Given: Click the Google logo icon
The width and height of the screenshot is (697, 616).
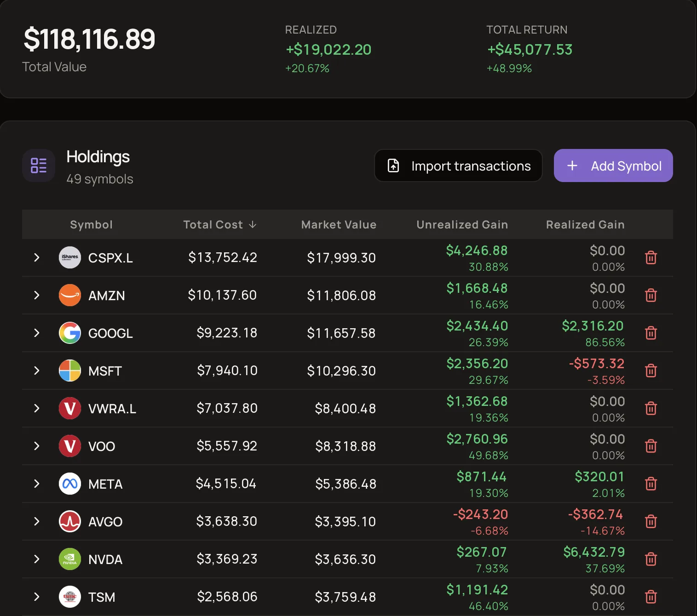Looking at the screenshot, I should point(70,333).
